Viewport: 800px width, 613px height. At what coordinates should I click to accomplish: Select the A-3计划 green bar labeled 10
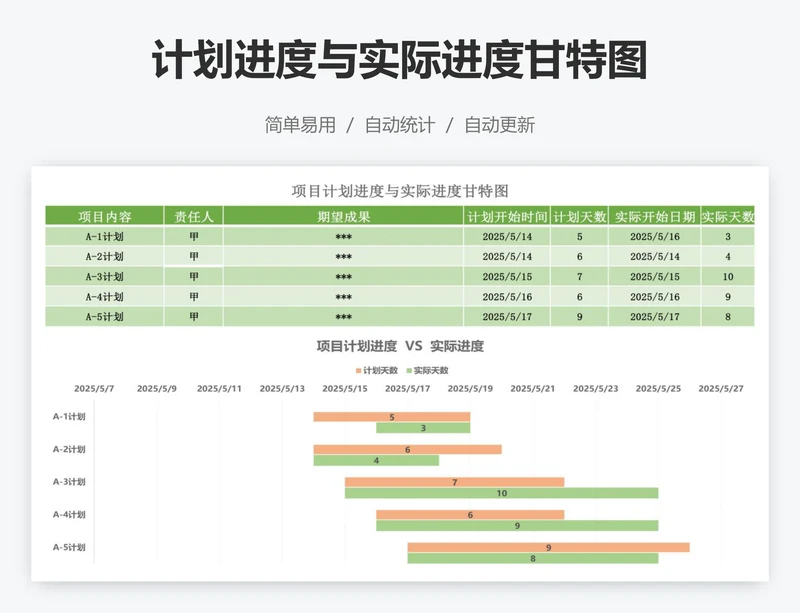click(502, 493)
